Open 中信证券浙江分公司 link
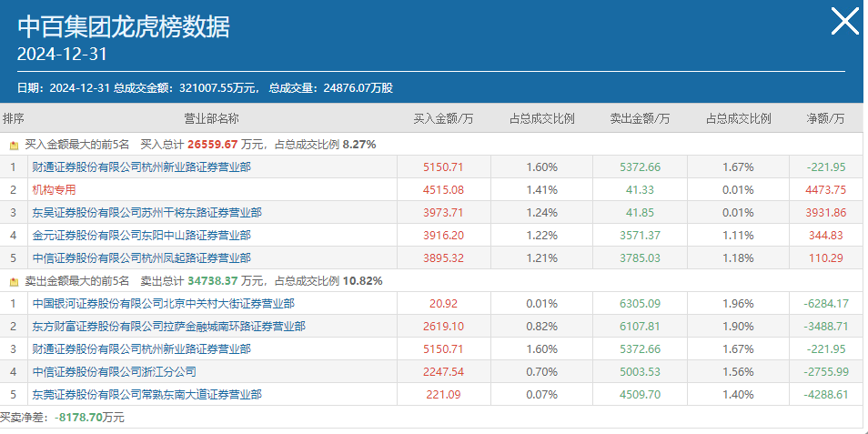The image size is (868, 434). coord(114,371)
